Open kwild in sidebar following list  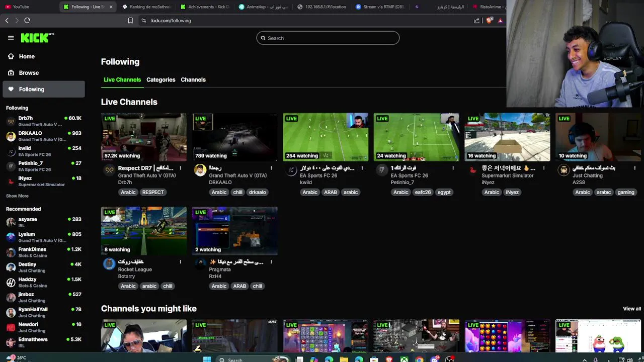point(43,151)
